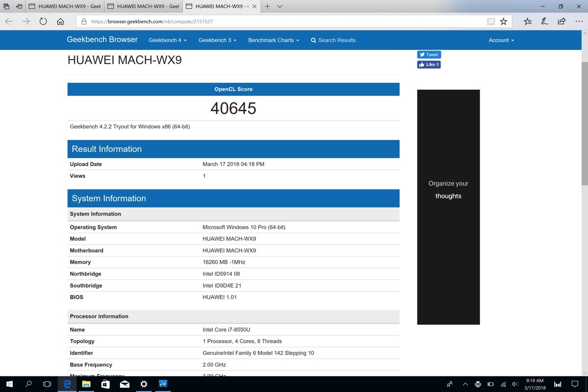Expand the Geekbench 4 dropdown
The width and height of the screenshot is (588, 392).
tap(168, 40)
